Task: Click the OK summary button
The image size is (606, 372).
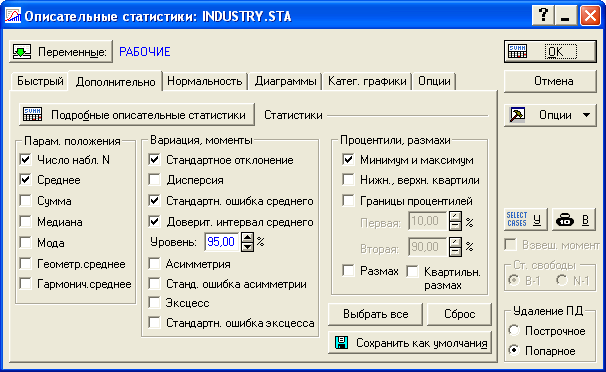Action: click(550, 51)
